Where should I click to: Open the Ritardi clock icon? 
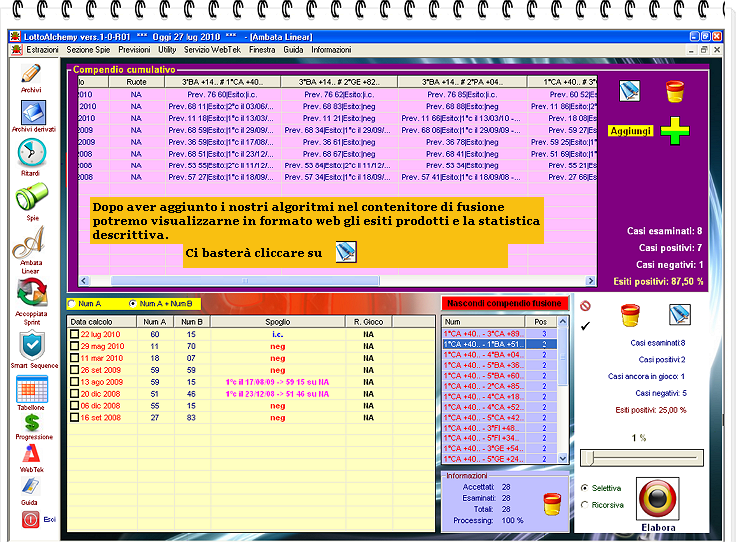click(31, 153)
